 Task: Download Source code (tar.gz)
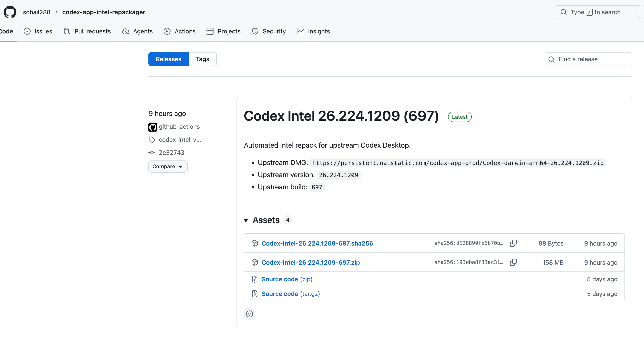pyautogui.click(x=291, y=294)
